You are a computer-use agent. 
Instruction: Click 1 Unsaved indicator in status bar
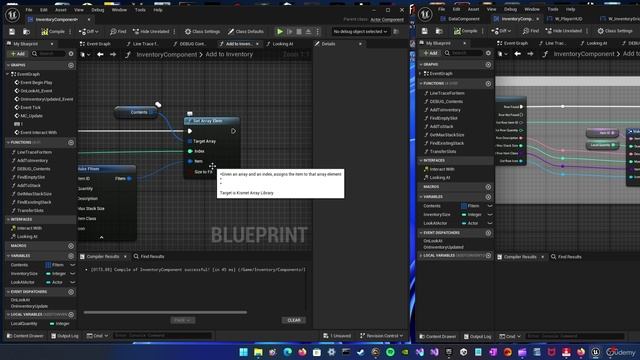pyautogui.click(x=337, y=336)
